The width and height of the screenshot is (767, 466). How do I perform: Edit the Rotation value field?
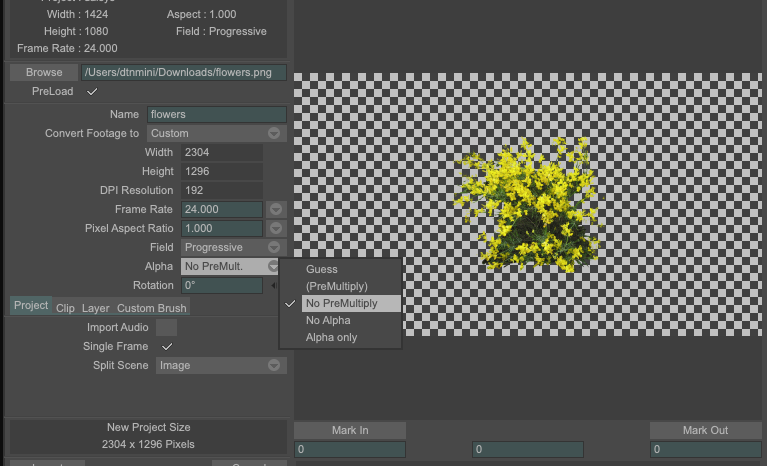pyautogui.click(x=222, y=286)
